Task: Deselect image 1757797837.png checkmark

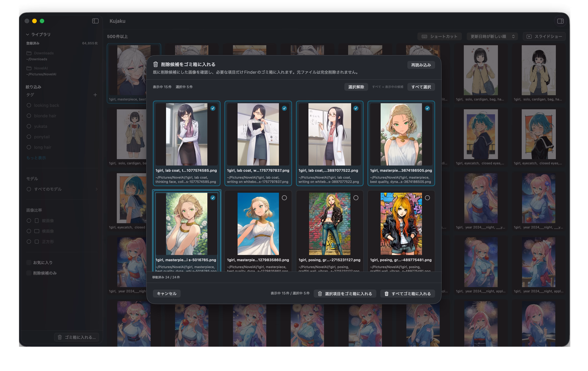Action: pyautogui.click(x=284, y=108)
